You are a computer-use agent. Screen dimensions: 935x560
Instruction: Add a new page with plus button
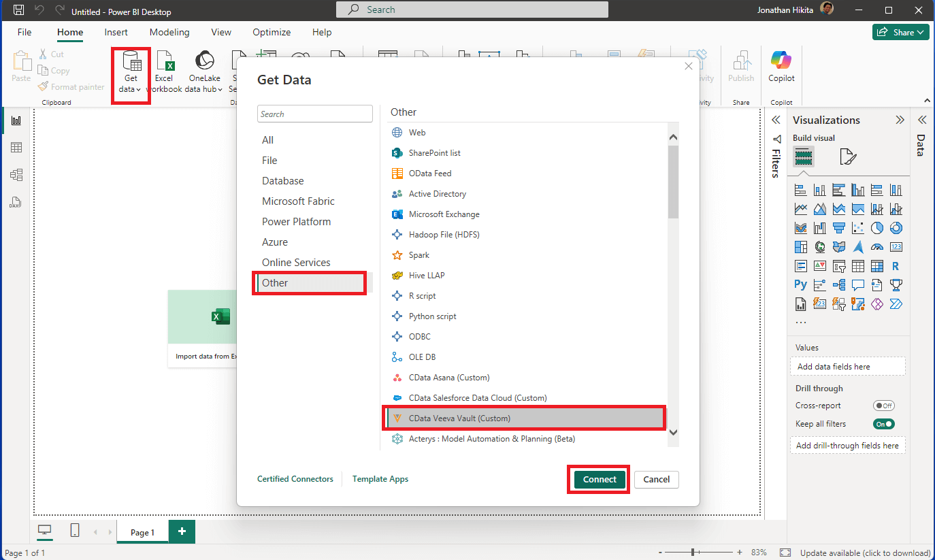coord(182,531)
